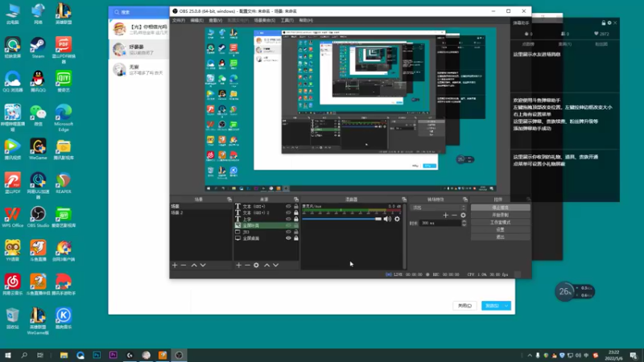Pop out the Scenes dock panel
This screenshot has height=362, width=644.
point(229,200)
